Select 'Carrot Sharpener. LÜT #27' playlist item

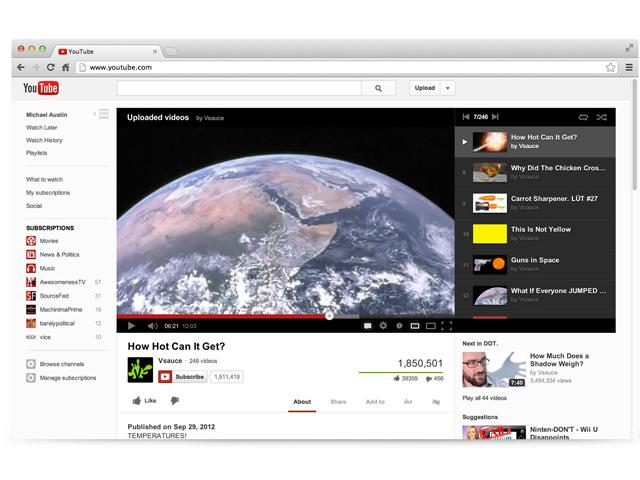click(x=535, y=203)
